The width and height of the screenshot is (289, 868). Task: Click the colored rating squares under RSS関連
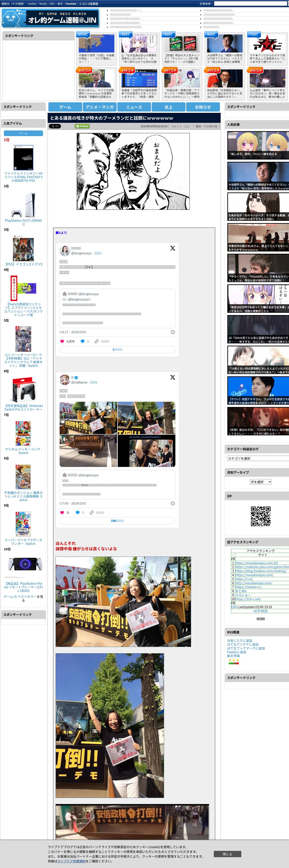(234, 663)
